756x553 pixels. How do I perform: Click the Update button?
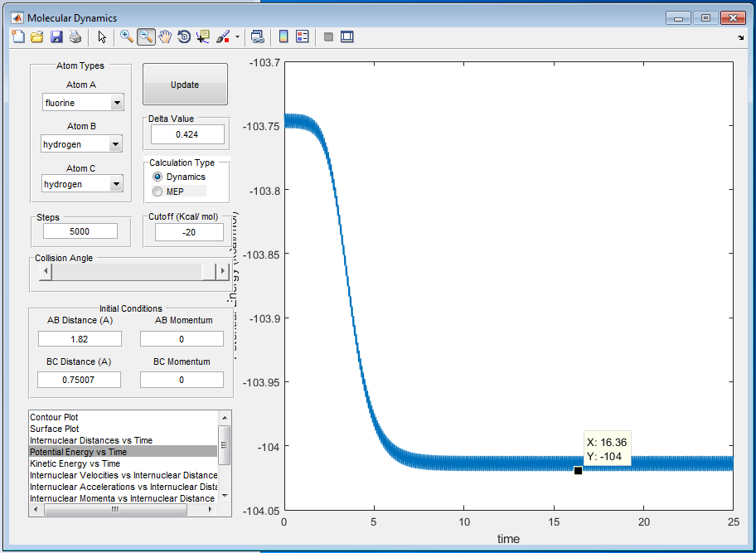(185, 85)
